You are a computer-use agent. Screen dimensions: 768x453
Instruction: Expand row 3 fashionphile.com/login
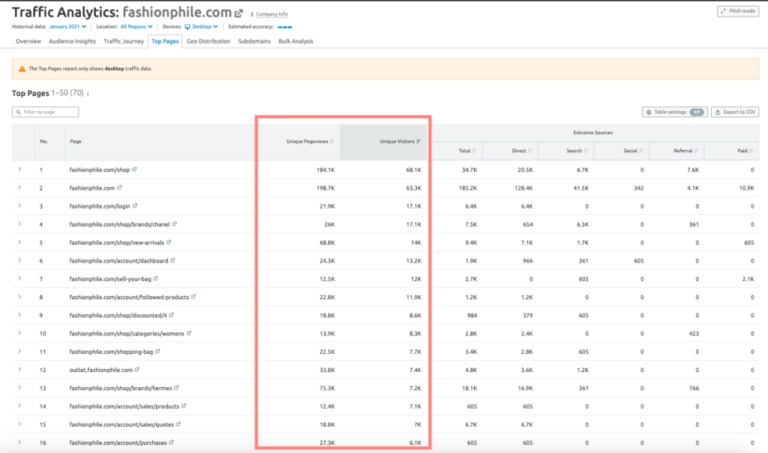(x=20, y=206)
